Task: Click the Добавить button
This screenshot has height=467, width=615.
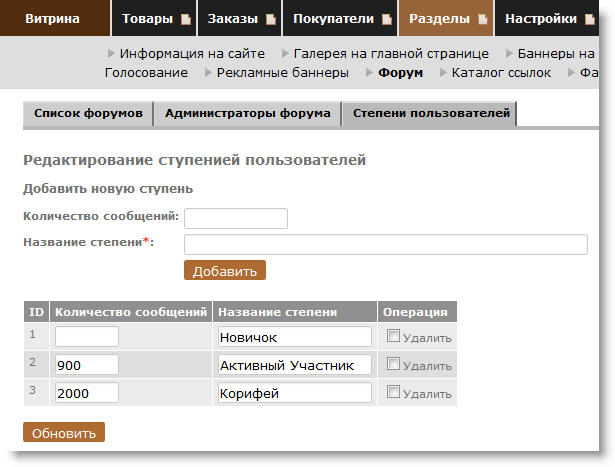Action: pyautogui.click(x=225, y=270)
